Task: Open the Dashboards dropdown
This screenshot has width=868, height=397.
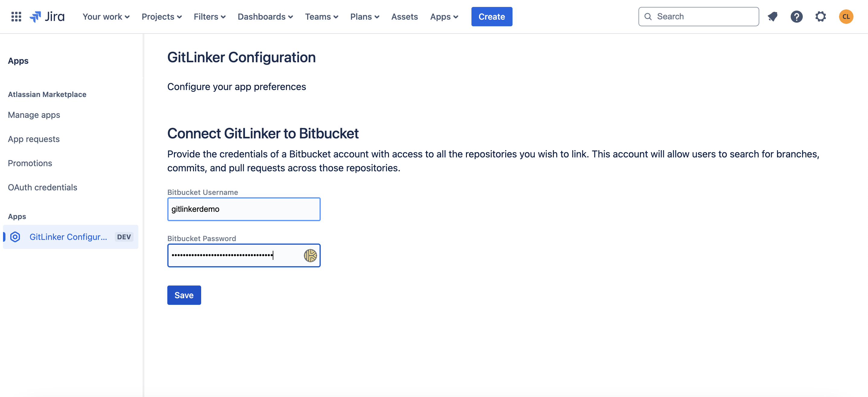Action: (265, 17)
